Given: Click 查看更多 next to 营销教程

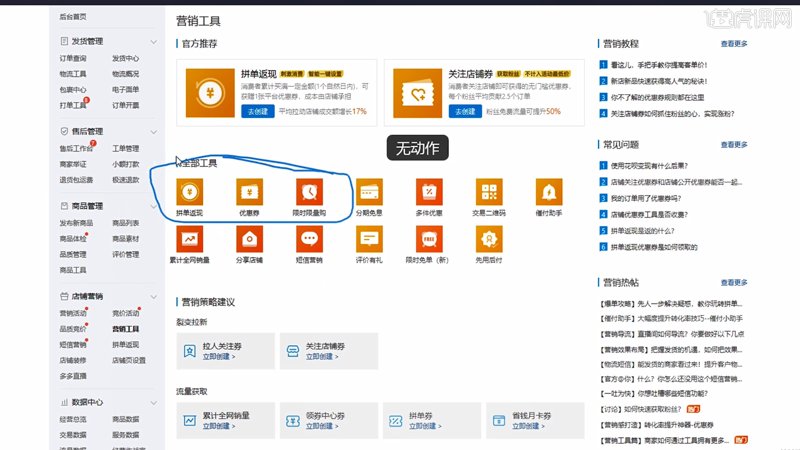Looking at the screenshot, I should coord(734,44).
